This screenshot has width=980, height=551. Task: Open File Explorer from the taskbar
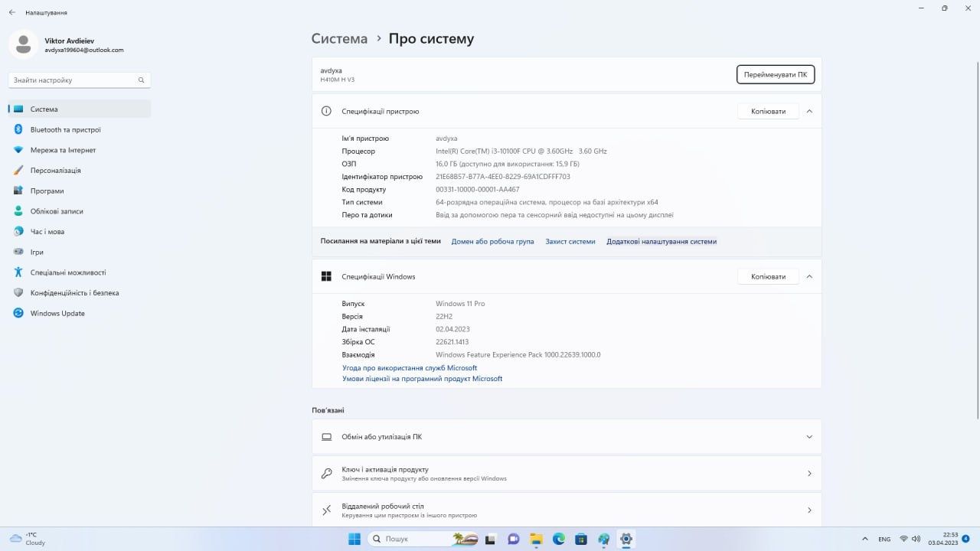click(x=536, y=539)
